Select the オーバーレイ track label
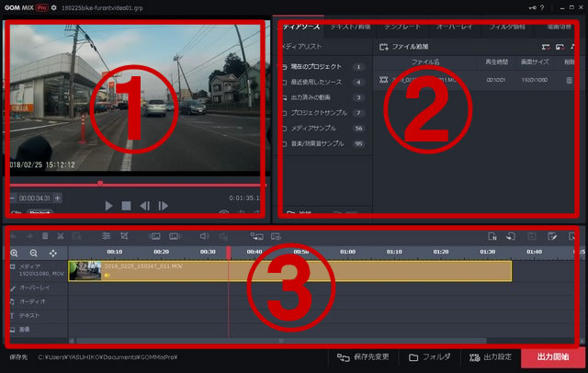 click(35, 288)
